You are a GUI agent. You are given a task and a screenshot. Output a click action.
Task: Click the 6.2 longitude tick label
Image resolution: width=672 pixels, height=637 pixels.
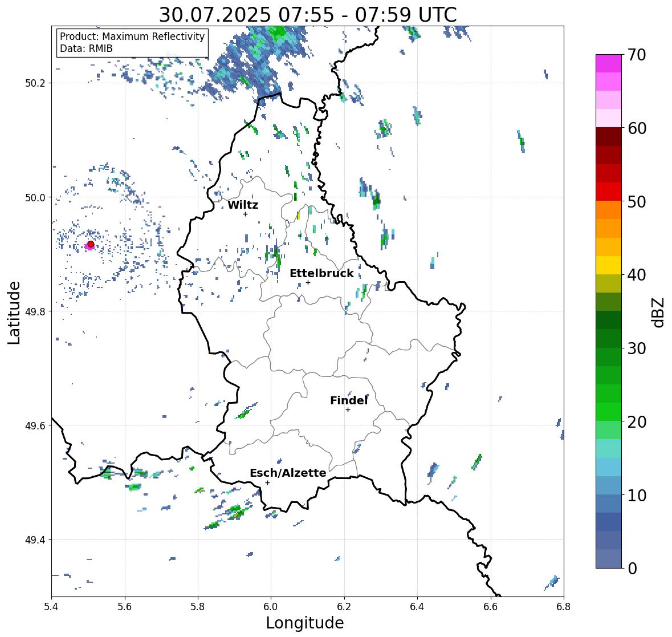pyautogui.click(x=344, y=607)
